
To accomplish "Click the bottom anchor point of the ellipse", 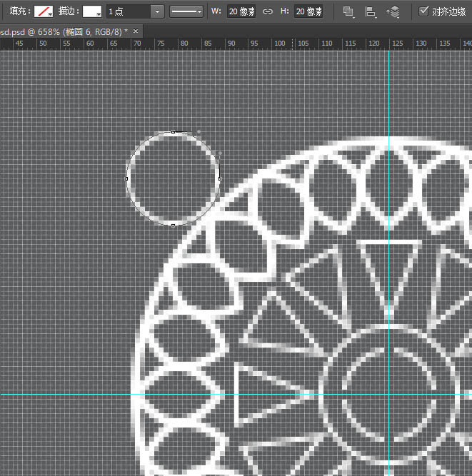I will 174,225.
